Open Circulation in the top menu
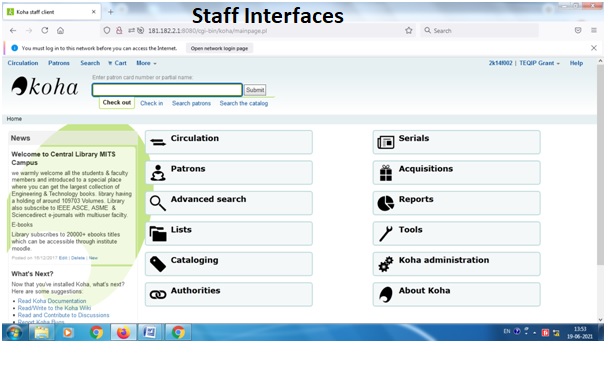 point(23,63)
